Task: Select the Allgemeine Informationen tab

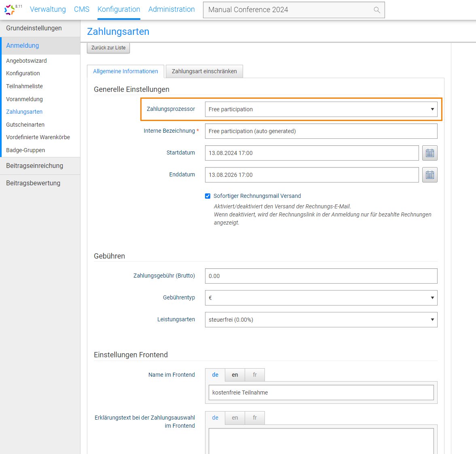Action: click(125, 71)
